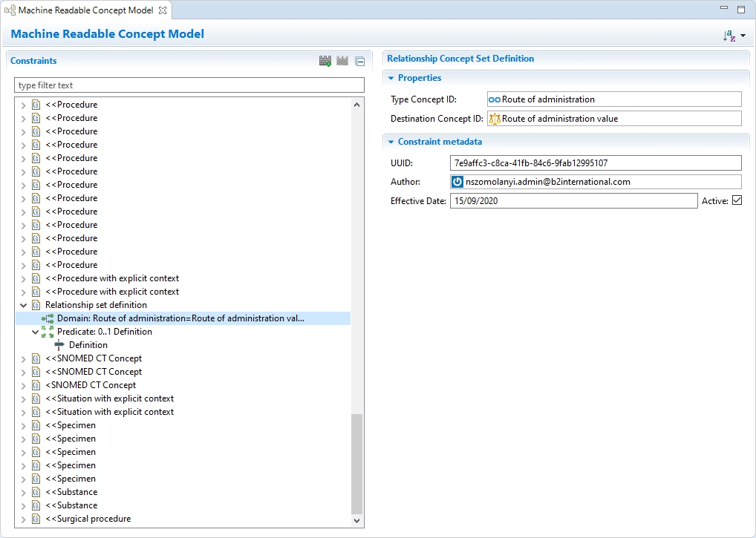This screenshot has height=538, width=756.
Task: Close the Machine Readable Concept Model tab
Action: coord(163,10)
